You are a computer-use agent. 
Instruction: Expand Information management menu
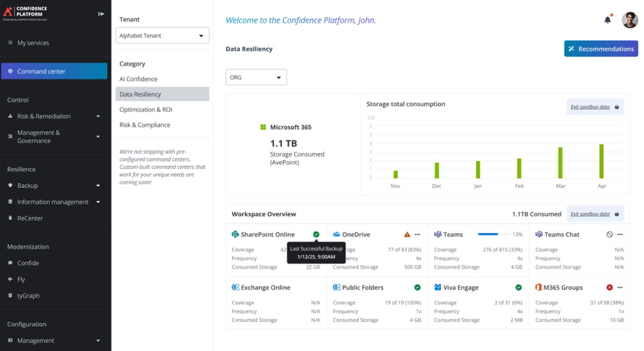pos(98,202)
